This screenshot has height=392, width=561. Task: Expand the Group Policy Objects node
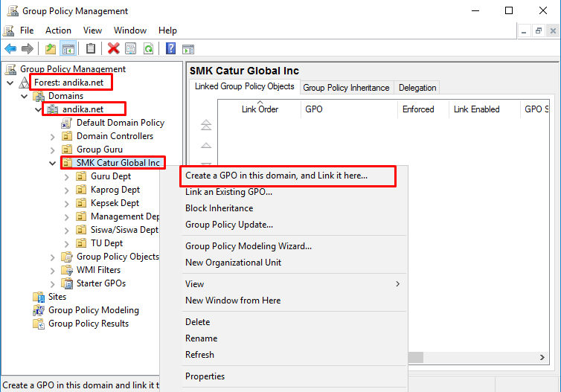[53, 257]
